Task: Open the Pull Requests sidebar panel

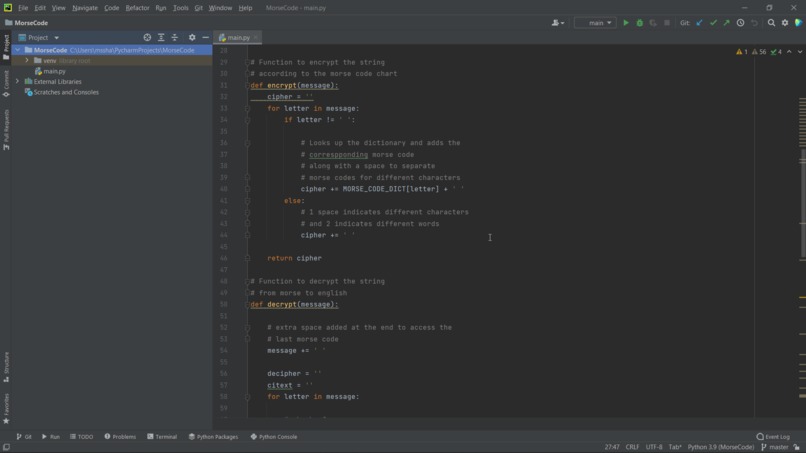Action: coord(6,129)
